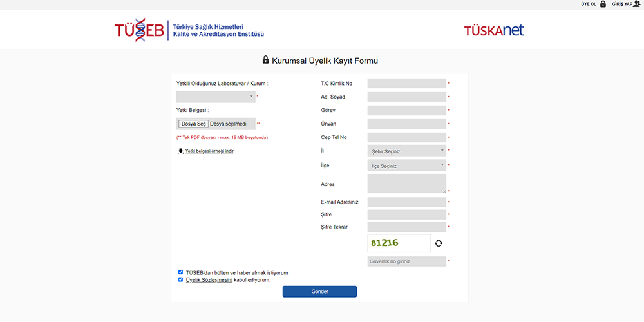Open the İlçe Seçiniz dropdown

(x=406, y=166)
